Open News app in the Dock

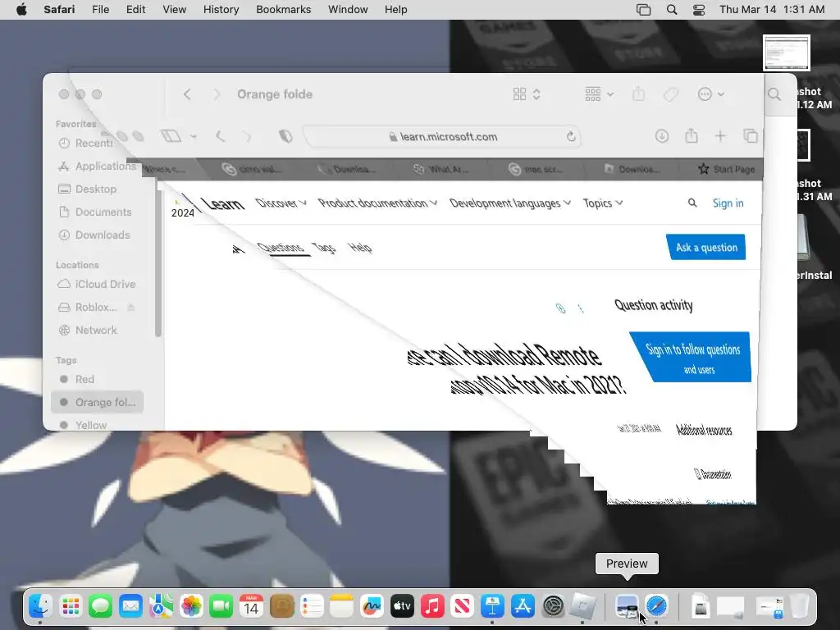click(x=463, y=606)
